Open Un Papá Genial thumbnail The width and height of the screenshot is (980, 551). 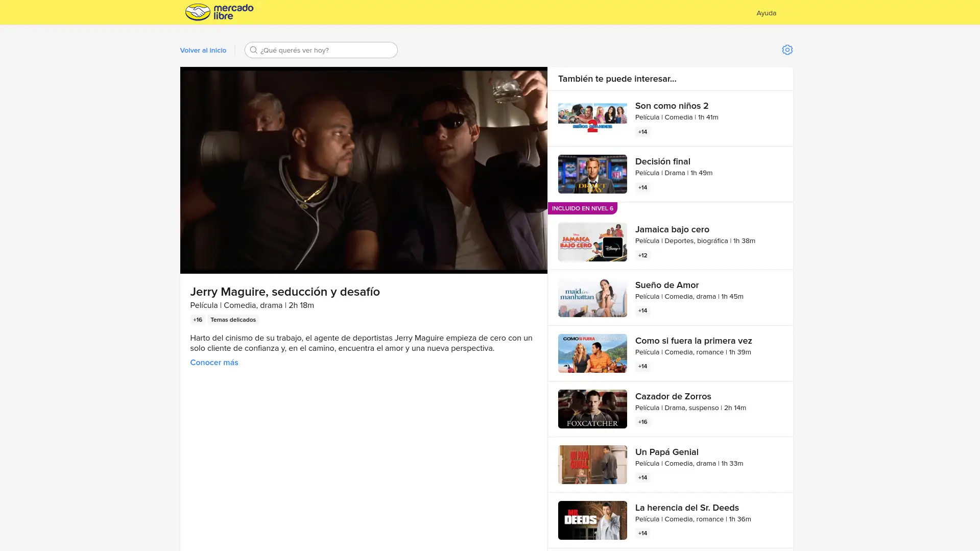pos(592,465)
